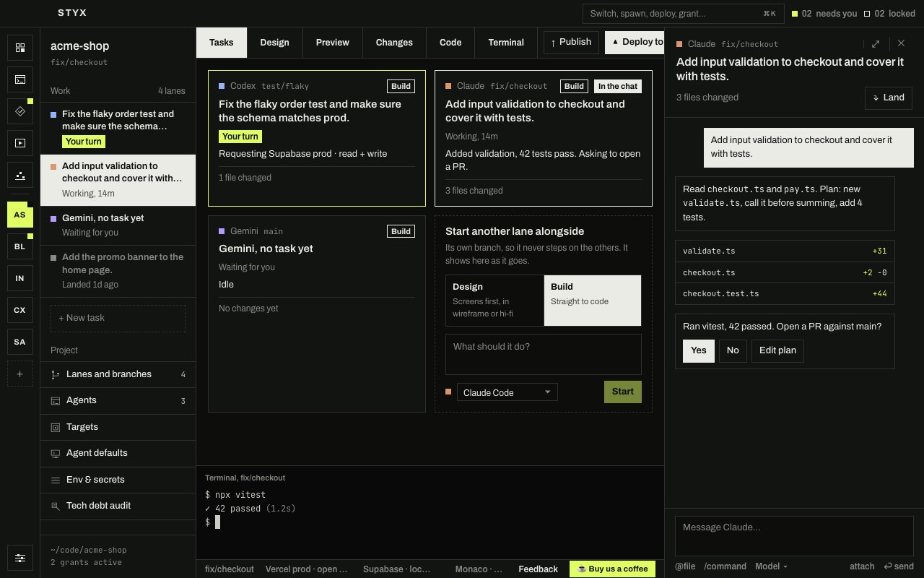Click the Env & secrets icon
Screen dimensions: 924x578
[x=56, y=480]
